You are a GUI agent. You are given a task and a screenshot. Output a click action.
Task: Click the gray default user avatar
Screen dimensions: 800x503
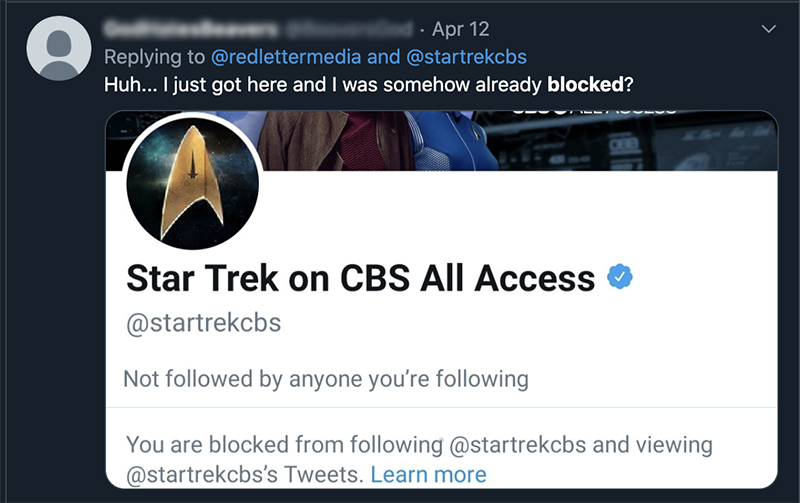[x=59, y=48]
